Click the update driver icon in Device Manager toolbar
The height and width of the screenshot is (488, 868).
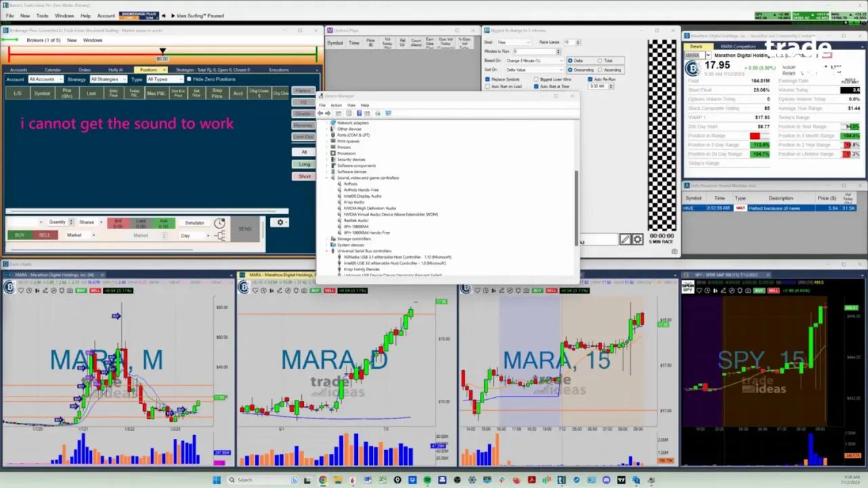378,113
